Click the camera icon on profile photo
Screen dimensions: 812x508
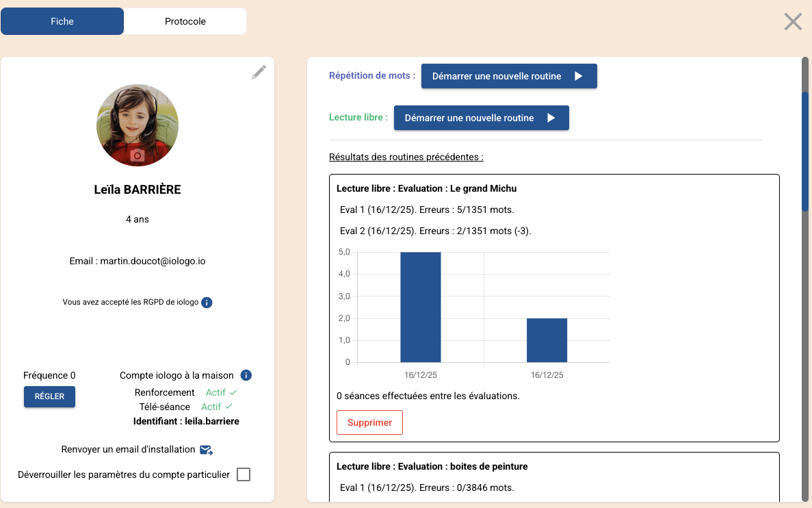coord(137,155)
